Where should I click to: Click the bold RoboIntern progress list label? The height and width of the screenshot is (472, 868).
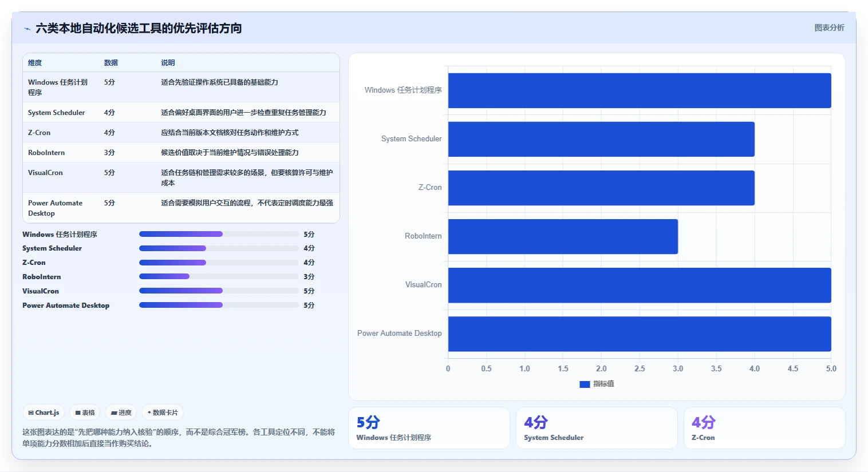(x=41, y=277)
